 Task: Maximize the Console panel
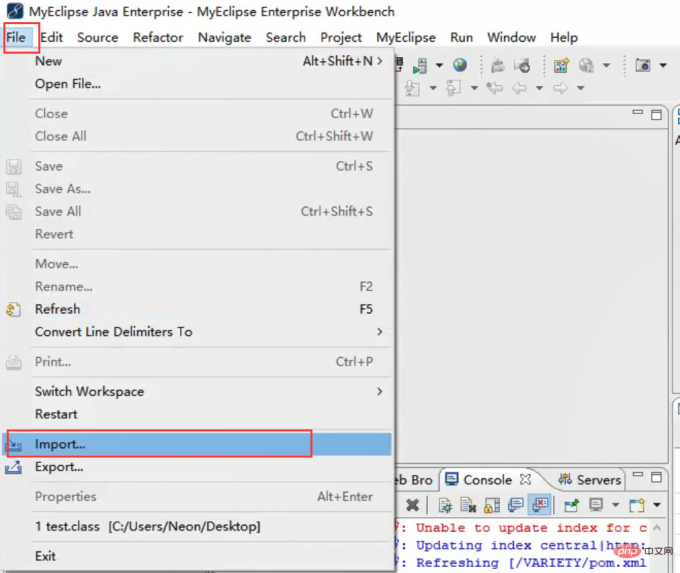point(656,477)
